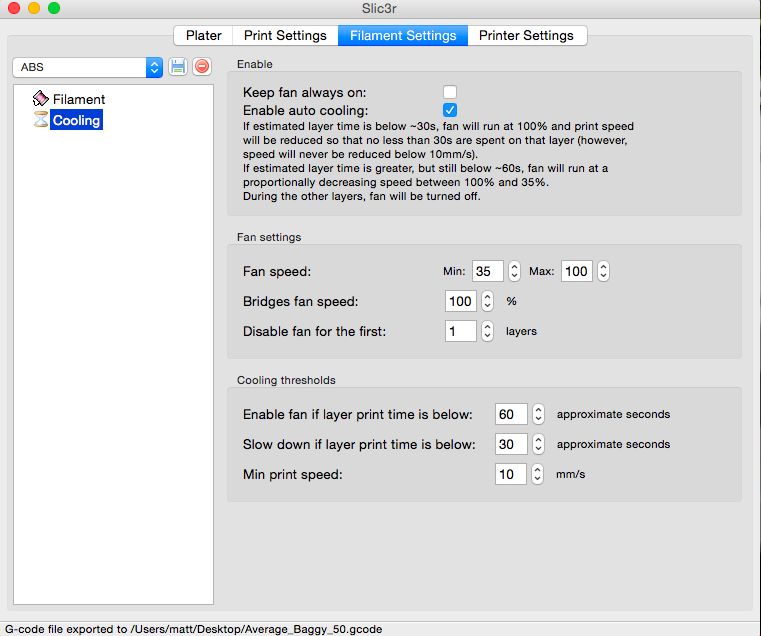Click the Bridges fan speed stepper arrows
761x636 pixels.
[487, 301]
